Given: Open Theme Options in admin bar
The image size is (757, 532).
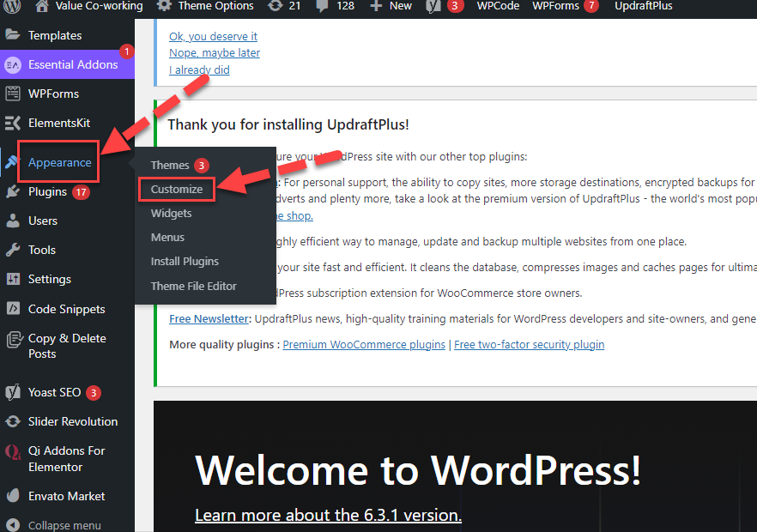Looking at the screenshot, I should coord(215,6).
